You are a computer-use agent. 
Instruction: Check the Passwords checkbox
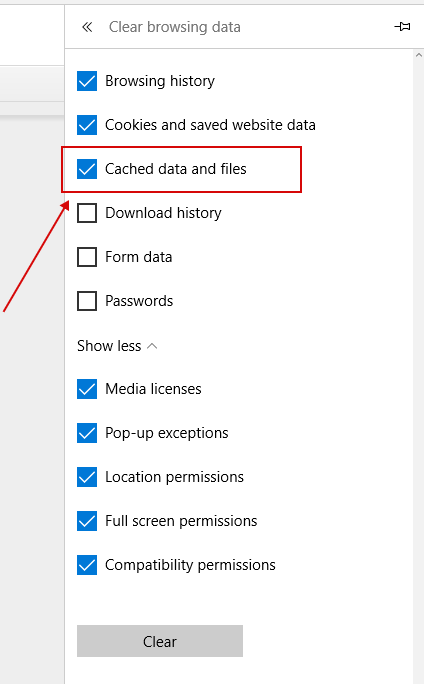[87, 301]
